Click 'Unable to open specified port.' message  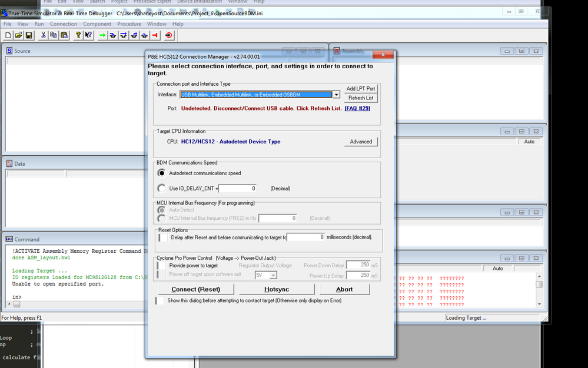[x=58, y=284]
